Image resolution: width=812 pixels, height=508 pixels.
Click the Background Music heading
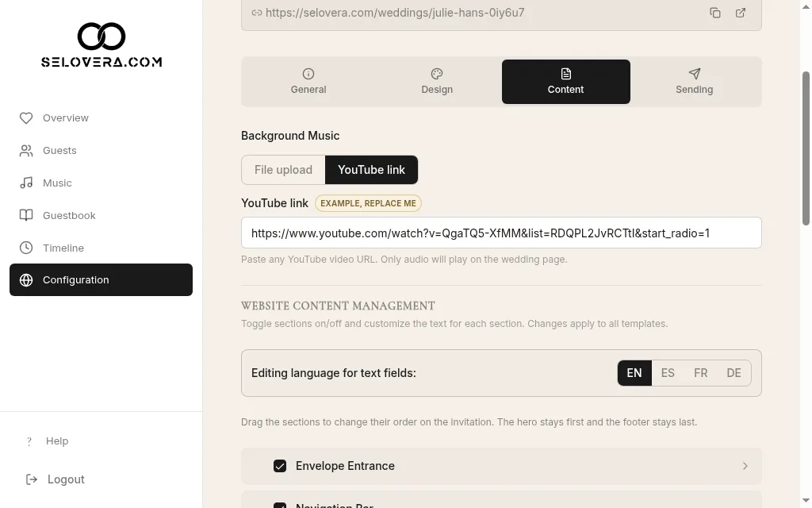[290, 136]
